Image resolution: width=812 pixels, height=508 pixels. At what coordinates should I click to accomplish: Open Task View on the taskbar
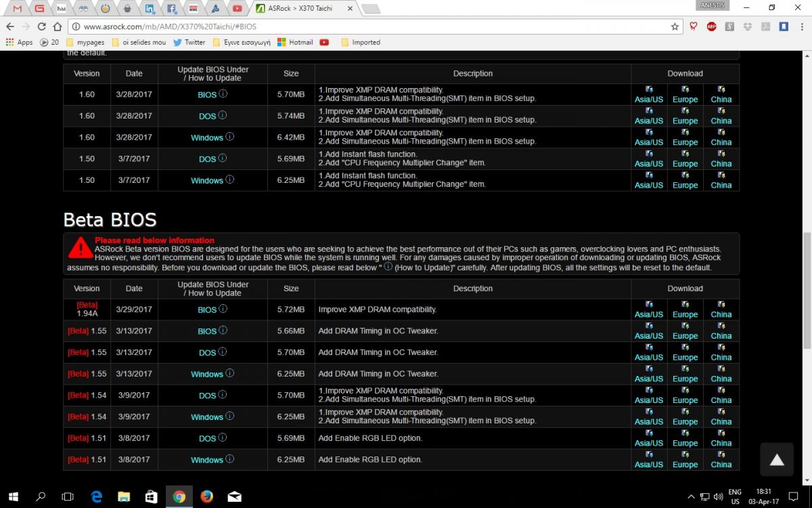click(x=68, y=496)
